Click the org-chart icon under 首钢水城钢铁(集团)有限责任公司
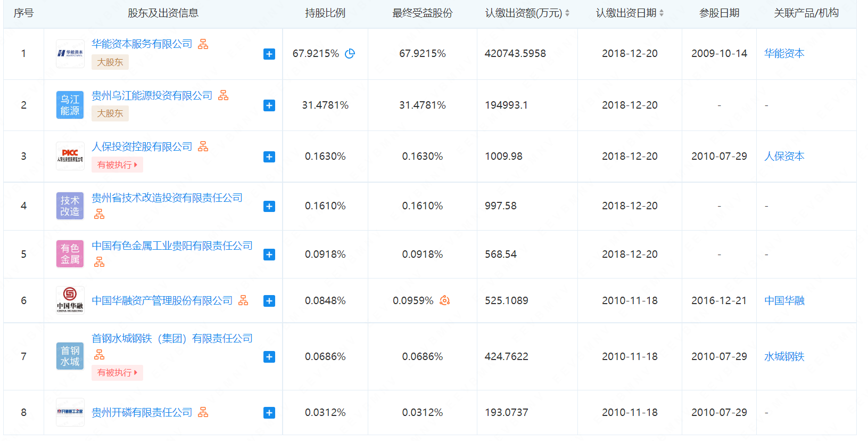868x441 pixels. 100,355
